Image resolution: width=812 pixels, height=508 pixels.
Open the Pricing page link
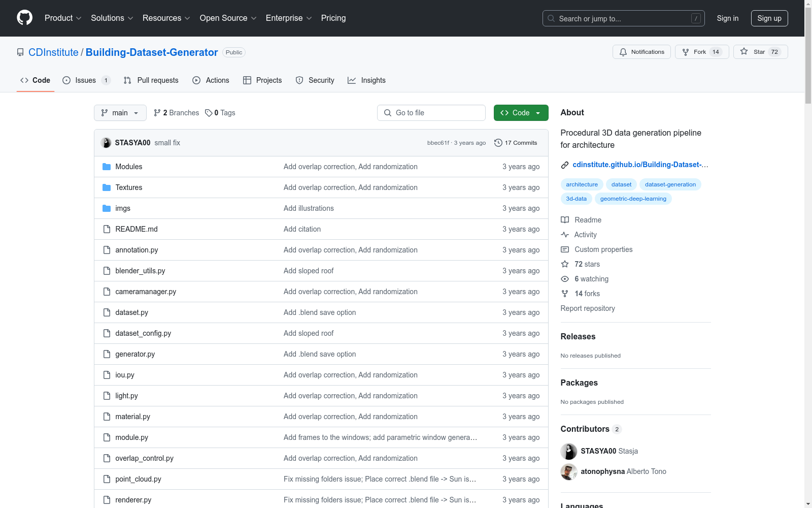point(333,18)
